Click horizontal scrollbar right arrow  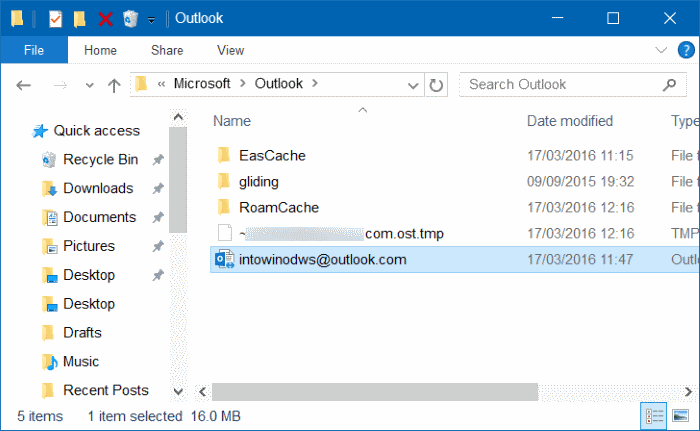[688, 392]
